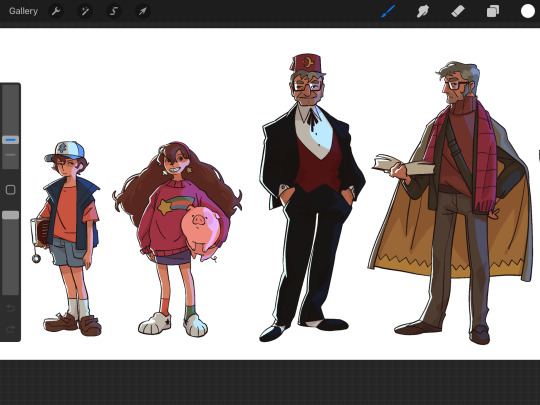Activate the Selection tool
This screenshot has height=405, width=540.
point(114,11)
